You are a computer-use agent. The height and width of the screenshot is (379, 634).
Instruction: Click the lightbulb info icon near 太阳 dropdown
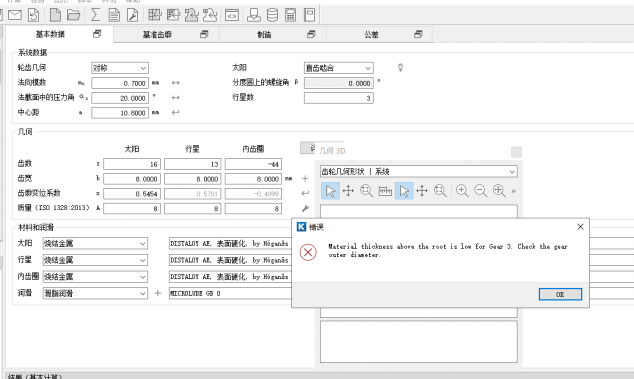pyautogui.click(x=400, y=68)
